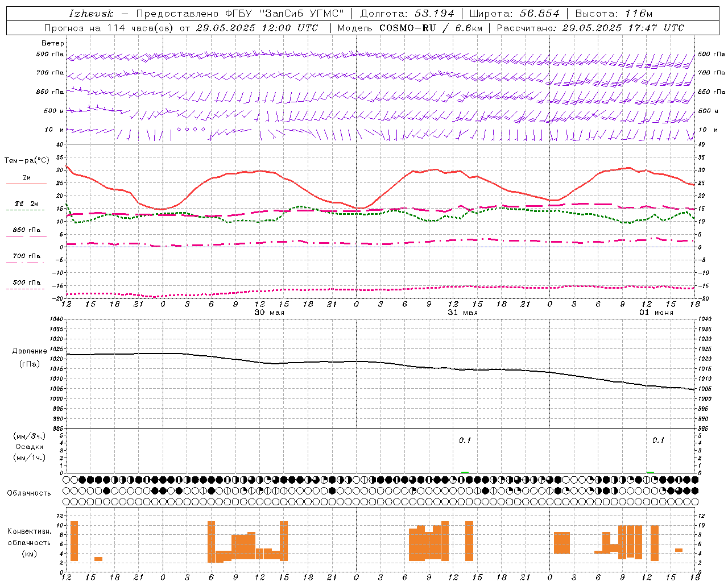This screenshot has width=728, height=582.
Task: Click the "Ветер" wind panel label
Action: (53, 43)
